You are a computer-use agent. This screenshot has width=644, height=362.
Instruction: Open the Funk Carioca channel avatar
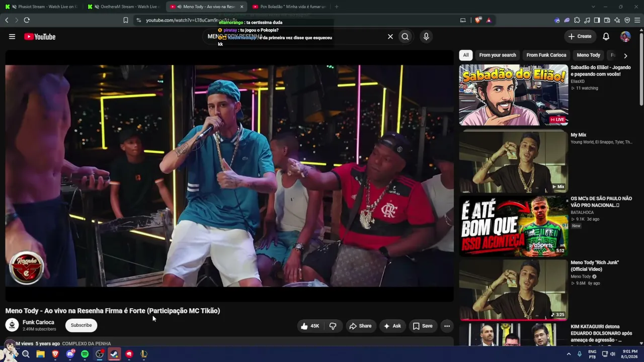[x=12, y=325]
